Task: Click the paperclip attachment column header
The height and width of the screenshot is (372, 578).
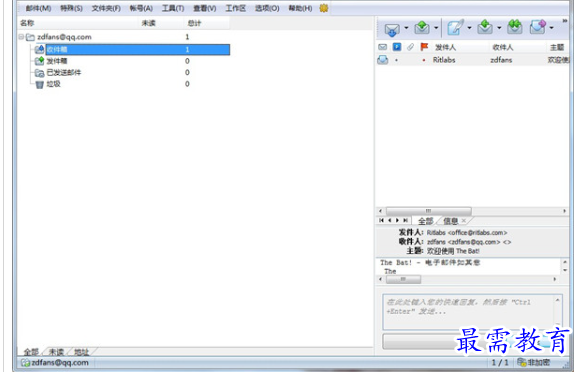Action: point(410,47)
